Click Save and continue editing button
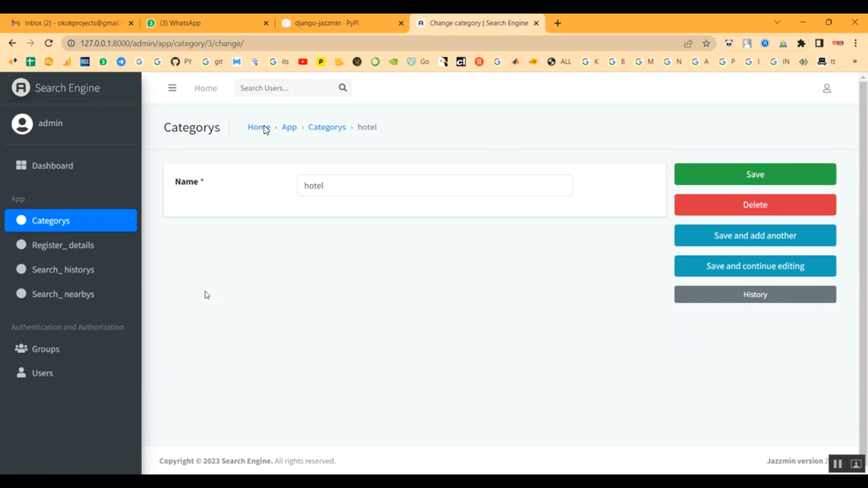Image resolution: width=868 pixels, height=488 pixels. [x=755, y=266]
